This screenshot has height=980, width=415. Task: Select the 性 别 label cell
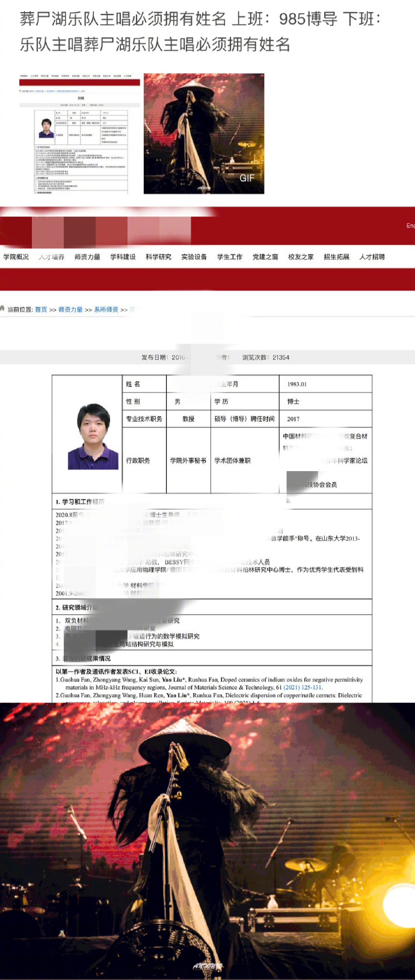coord(144,401)
